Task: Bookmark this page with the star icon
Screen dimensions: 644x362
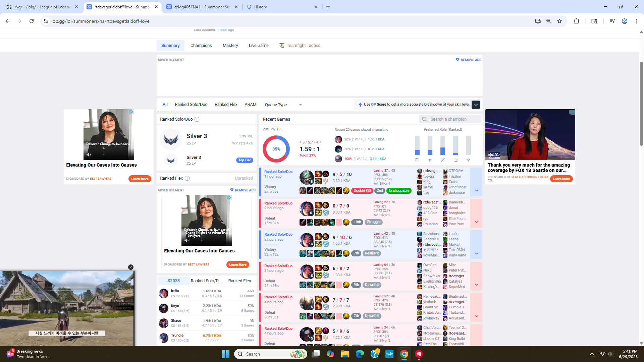Action: [559, 21]
